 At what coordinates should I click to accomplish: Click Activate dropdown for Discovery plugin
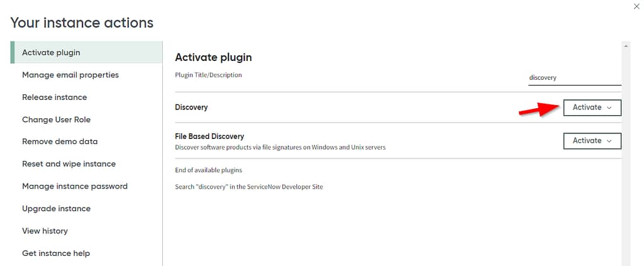[587, 108]
